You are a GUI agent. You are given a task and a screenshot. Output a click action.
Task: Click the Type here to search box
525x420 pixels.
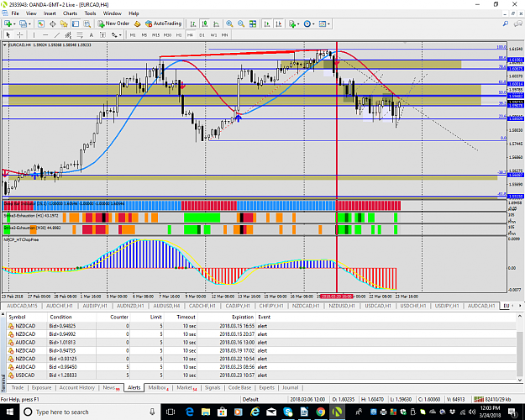91,412
